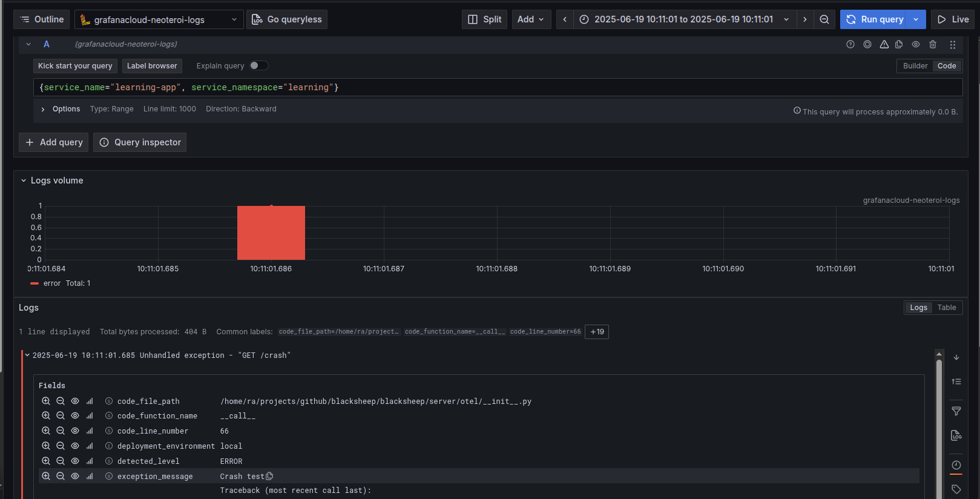Expand the +19 common labels
The width and height of the screenshot is (980, 499).
point(597,332)
